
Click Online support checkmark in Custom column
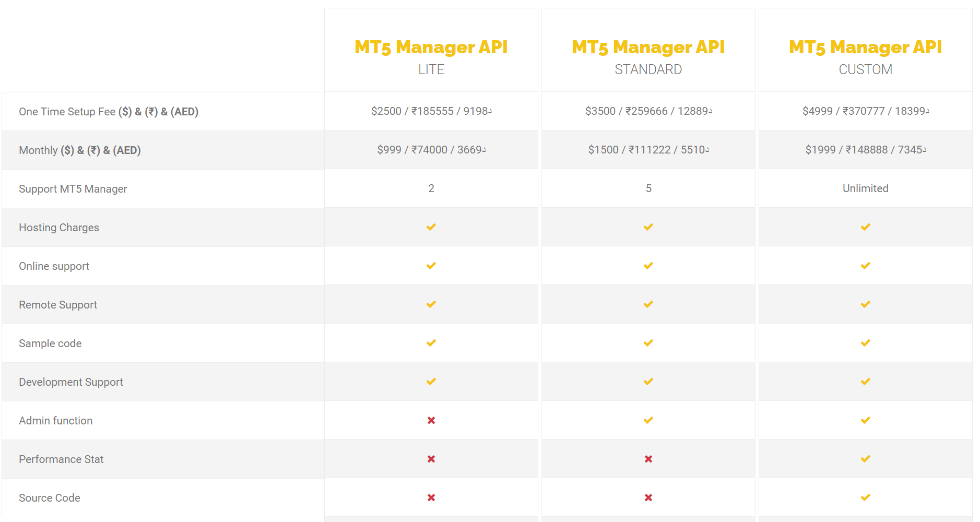coord(865,266)
